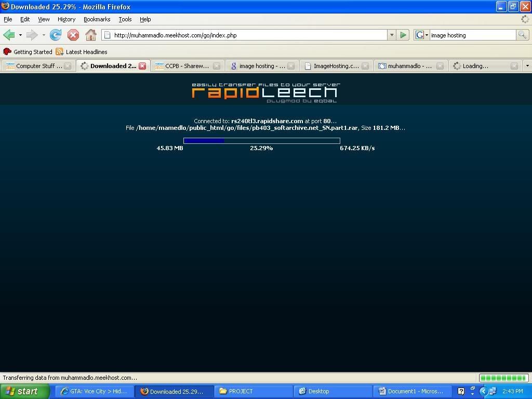Click the Latest Headlines RSS feed icon

59,51
